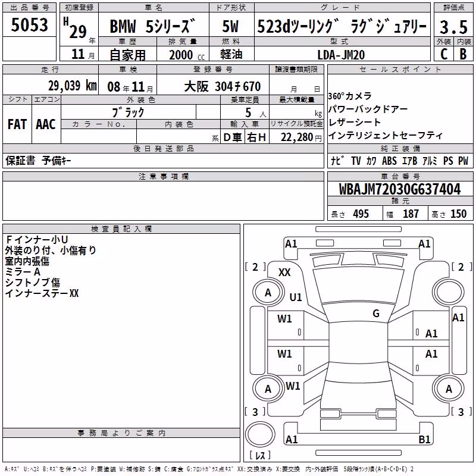Click the 事務局よりご案内 section header
Image resolution: width=476 pixels, height=476 pixels.
(x=121, y=433)
